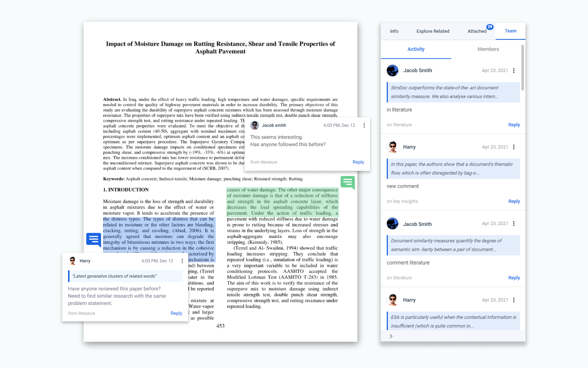Click green highlighted text passage
The image size is (588, 368).
point(282,201)
